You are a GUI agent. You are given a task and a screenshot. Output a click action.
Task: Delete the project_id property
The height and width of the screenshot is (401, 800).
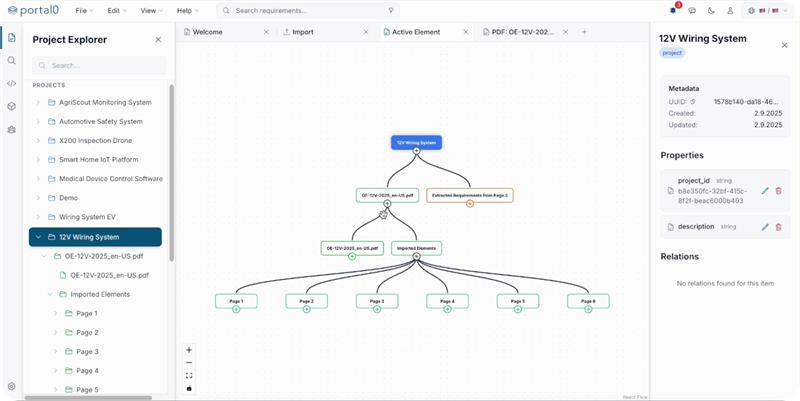[x=779, y=191]
